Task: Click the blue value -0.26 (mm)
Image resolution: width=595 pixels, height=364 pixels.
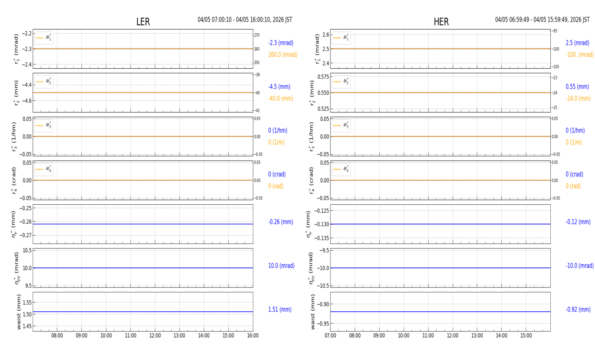Action: click(281, 222)
